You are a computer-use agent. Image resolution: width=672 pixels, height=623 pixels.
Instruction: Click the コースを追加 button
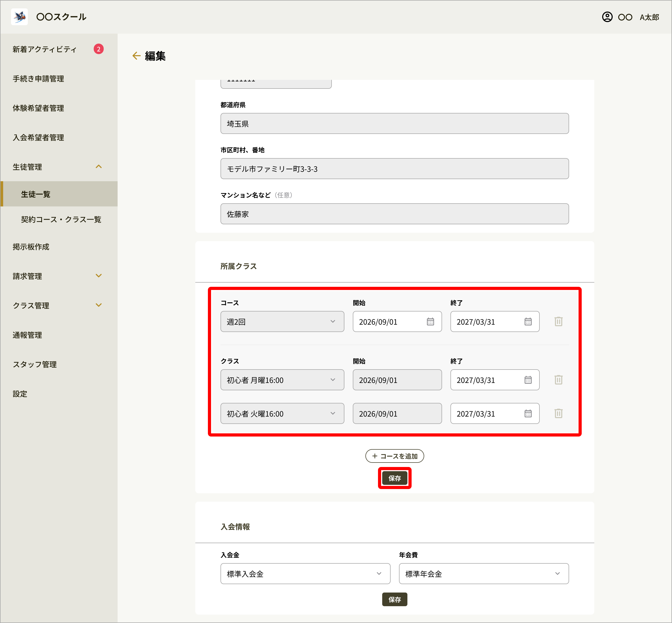[395, 456]
